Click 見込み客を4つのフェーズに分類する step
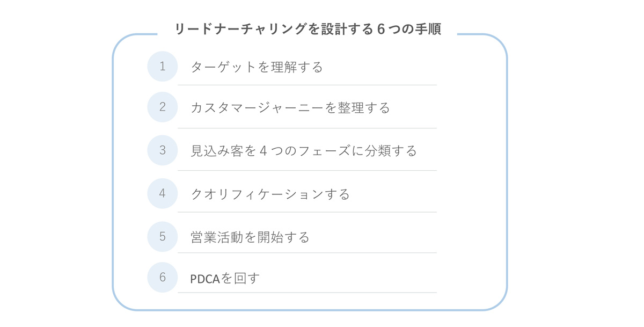 pos(304,151)
